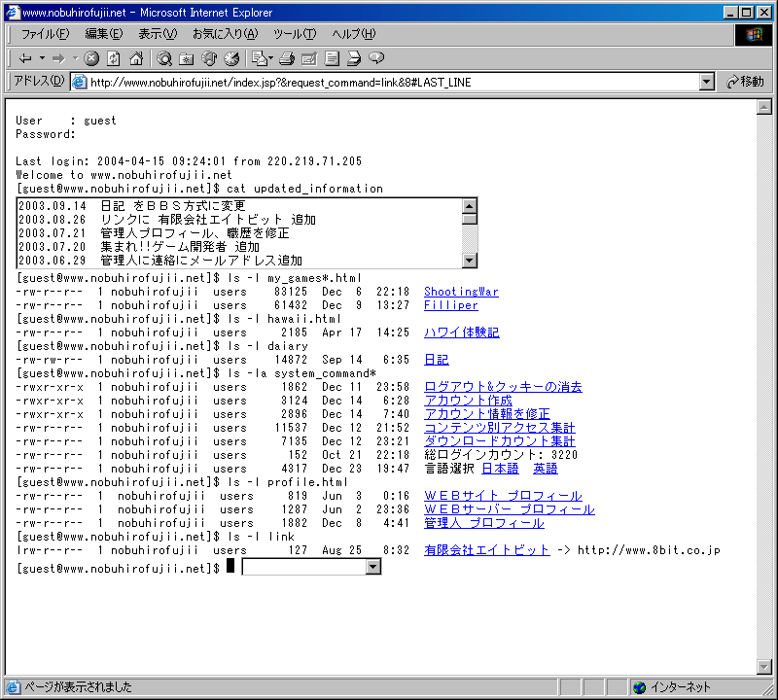The image size is (778, 700).
Task: Click the 2003.08.26 リンクに update entry
Action: pyautogui.click(x=166, y=220)
